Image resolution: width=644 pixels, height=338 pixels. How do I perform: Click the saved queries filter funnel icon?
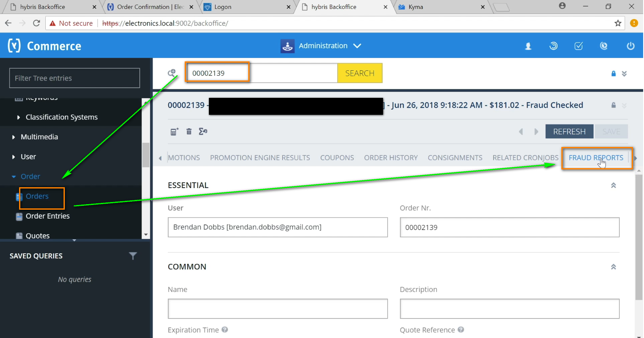133,256
